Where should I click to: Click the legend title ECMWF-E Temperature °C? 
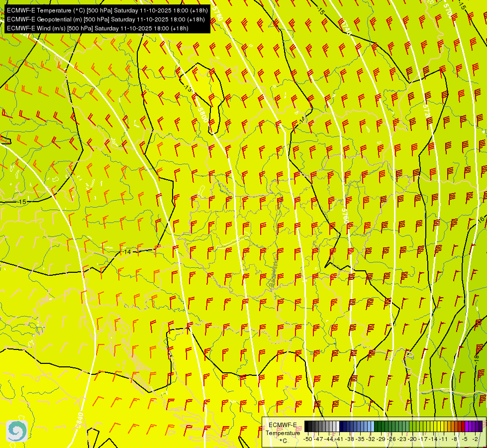(283, 433)
